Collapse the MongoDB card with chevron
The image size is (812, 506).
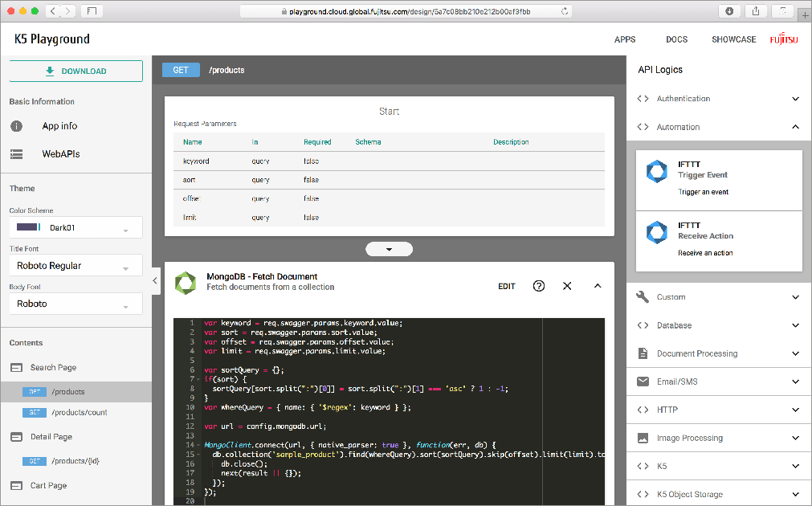[x=598, y=286]
